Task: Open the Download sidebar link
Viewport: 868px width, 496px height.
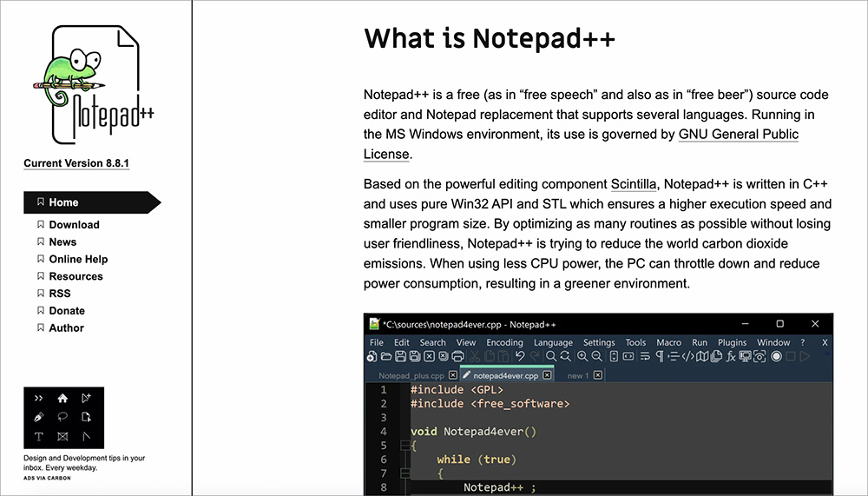Action: coord(74,224)
